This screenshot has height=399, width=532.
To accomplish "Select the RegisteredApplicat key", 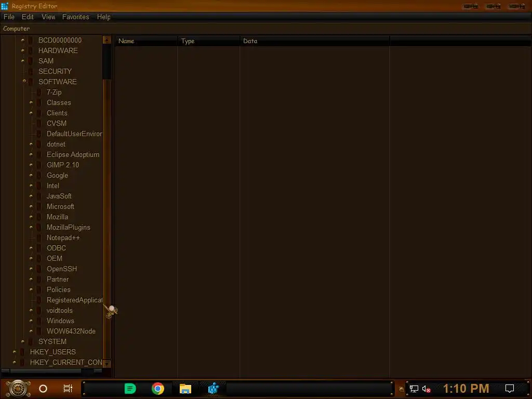I will [x=74, y=300].
